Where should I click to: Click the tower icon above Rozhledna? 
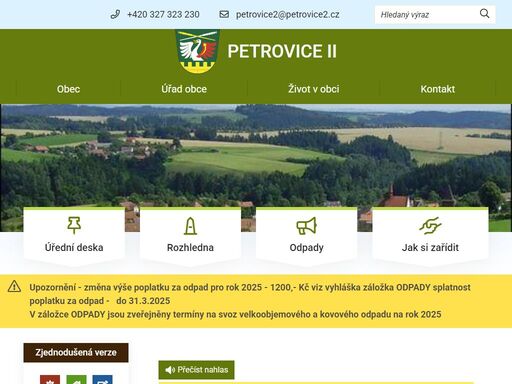190,226
